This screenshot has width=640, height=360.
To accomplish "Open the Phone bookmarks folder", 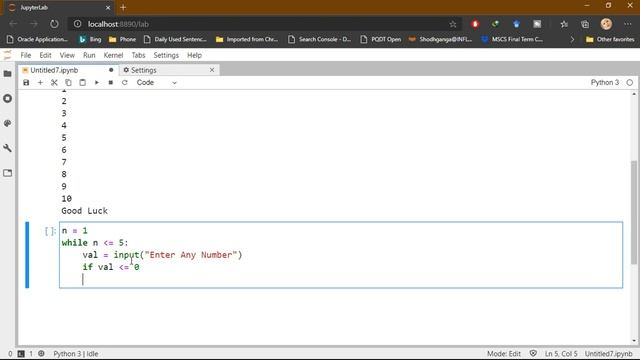I will click(122, 39).
